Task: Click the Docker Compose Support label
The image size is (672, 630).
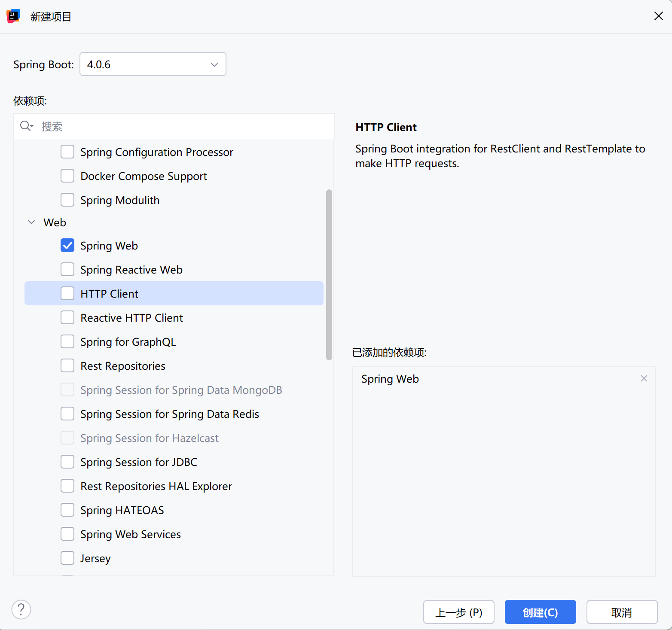Action: pos(144,176)
